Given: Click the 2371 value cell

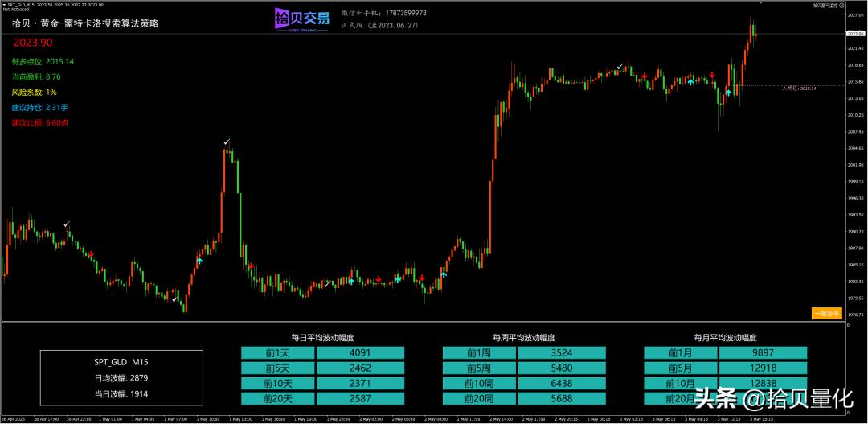Looking at the screenshot, I should (360, 384).
